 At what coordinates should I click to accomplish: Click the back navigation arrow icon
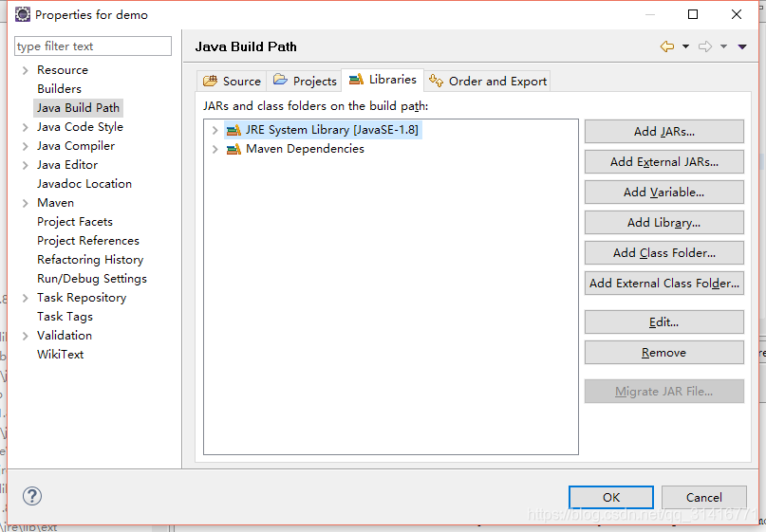pos(667,46)
